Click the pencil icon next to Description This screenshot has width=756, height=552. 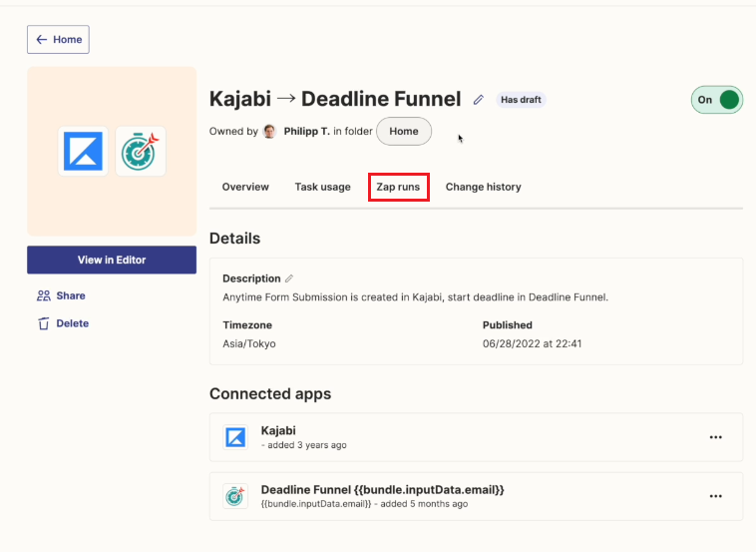tap(289, 278)
